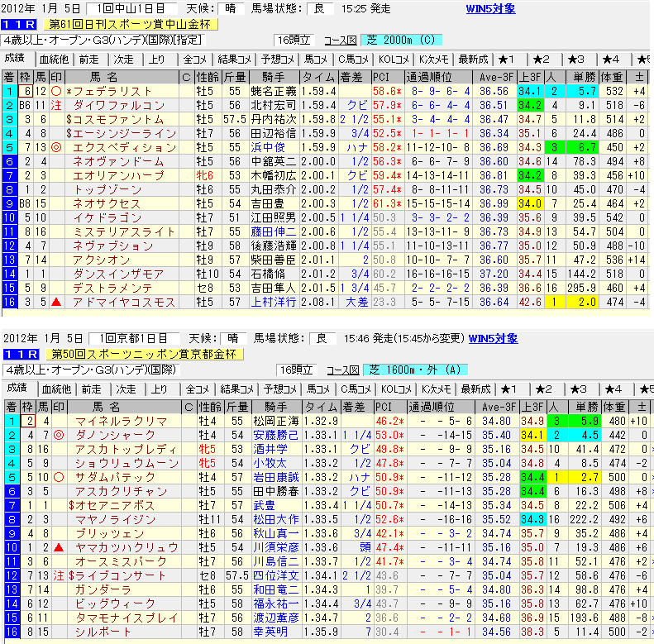Select horse ネオヴァンドーム
This screenshot has width=654, height=644.
pos(118,161)
